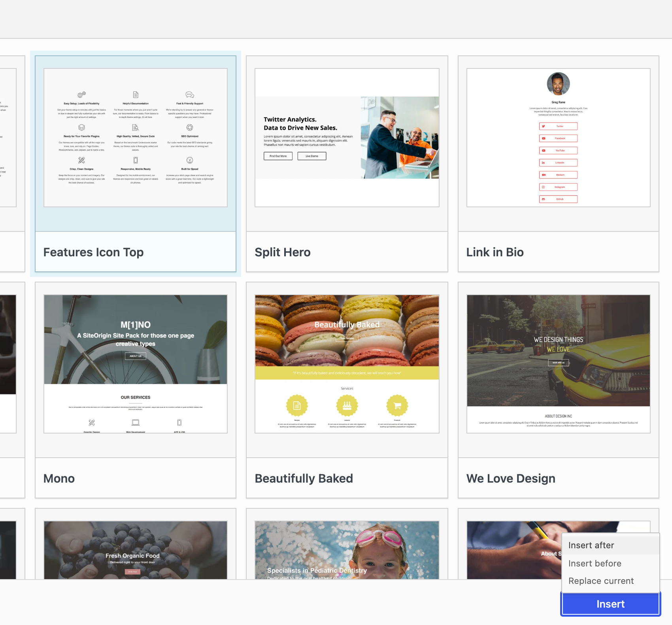This screenshot has width=672, height=625.
Task: Click Instagram link in Link in Bio preview
Action: pyautogui.click(x=558, y=187)
